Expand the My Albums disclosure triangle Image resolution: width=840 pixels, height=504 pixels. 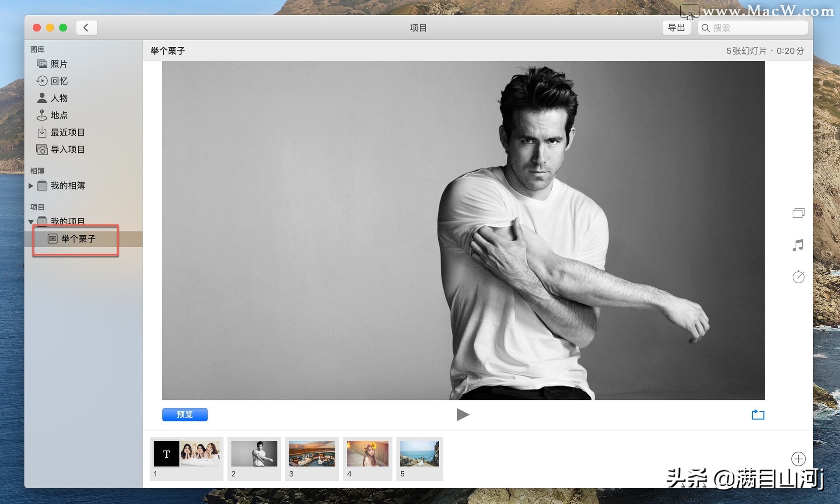[x=31, y=185]
